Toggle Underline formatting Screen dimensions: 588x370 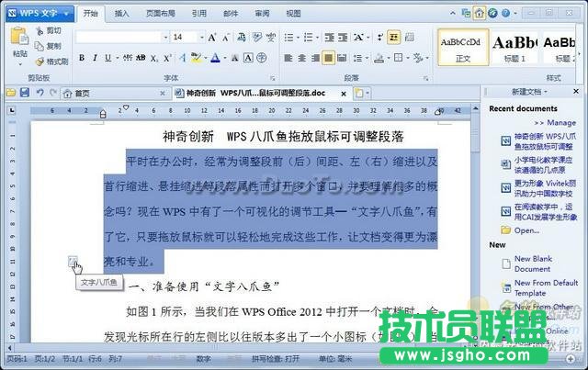coord(108,58)
